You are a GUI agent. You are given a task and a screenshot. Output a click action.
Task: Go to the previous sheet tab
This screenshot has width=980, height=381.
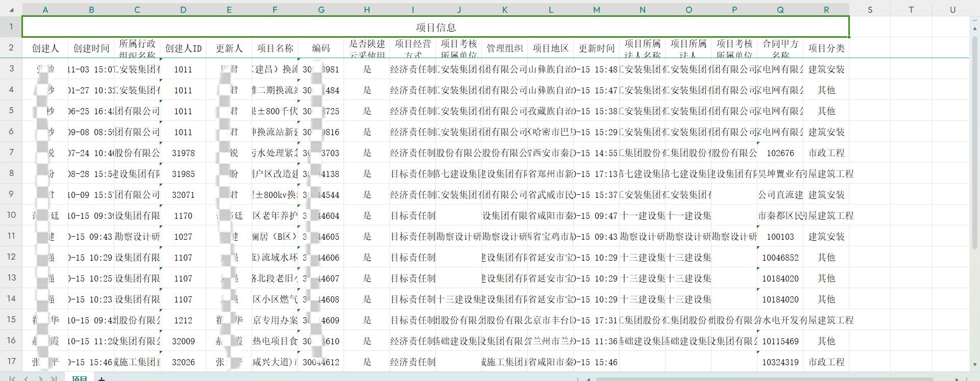tap(27, 378)
